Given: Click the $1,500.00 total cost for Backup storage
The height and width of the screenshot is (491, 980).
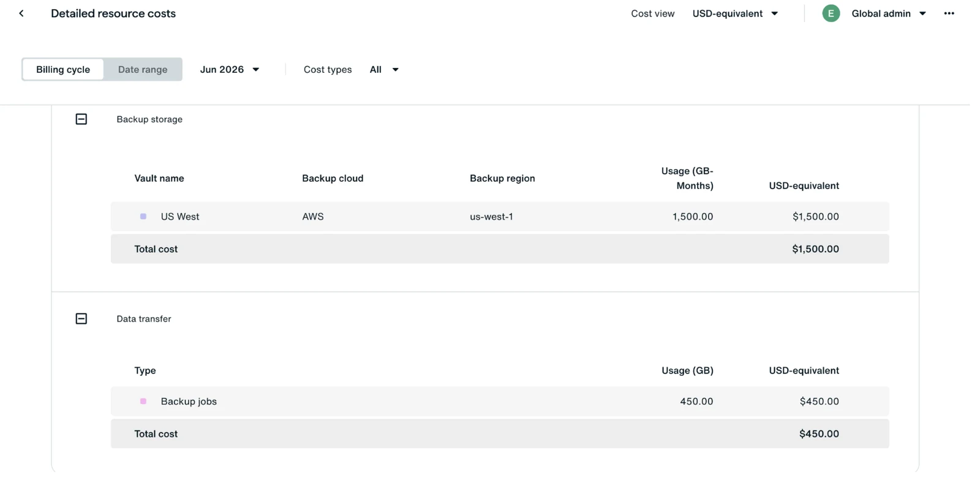Looking at the screenshot, I should [815, 249].
